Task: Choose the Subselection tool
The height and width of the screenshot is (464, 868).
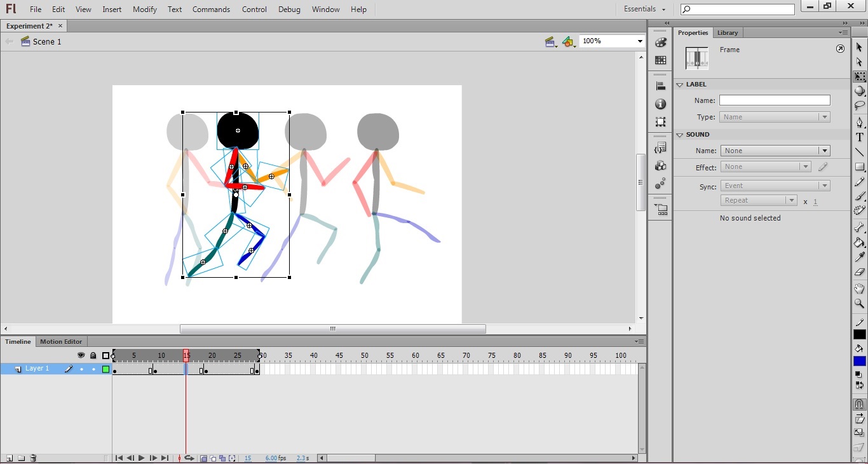Action: [x=859, y=62]
